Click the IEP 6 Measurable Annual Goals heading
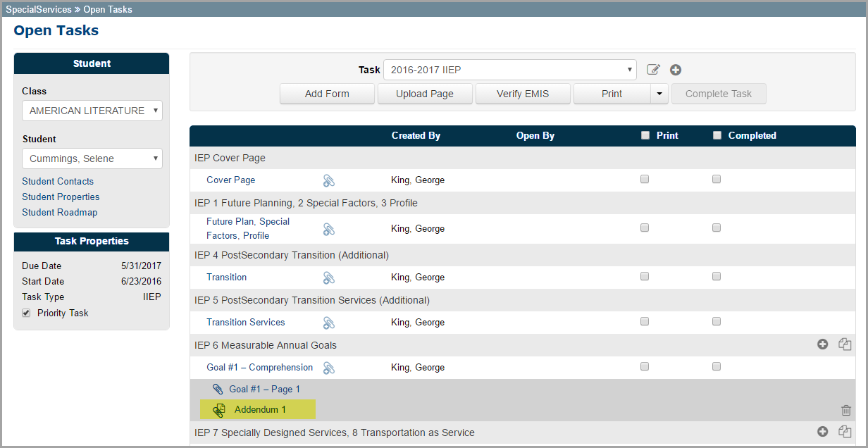This screenshot has width=868, height=448. tap(266, 345)
